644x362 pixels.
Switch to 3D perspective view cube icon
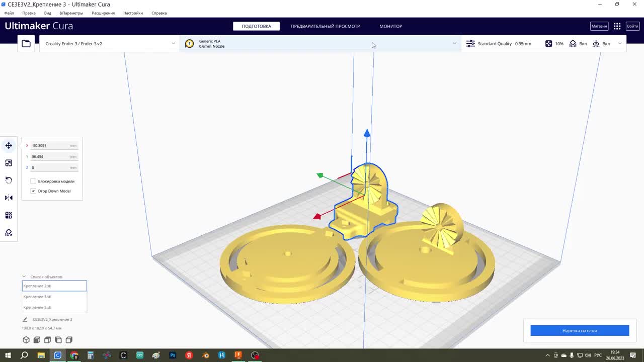(26, 340)
